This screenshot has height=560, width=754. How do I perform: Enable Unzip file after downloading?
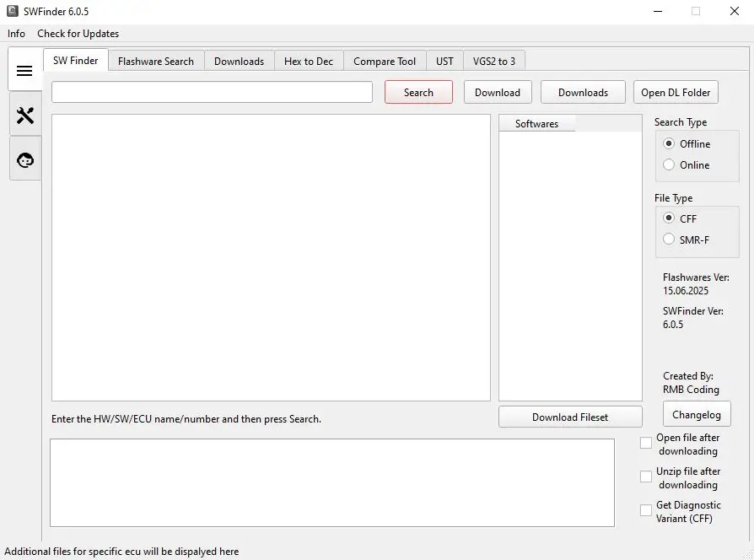646,477
